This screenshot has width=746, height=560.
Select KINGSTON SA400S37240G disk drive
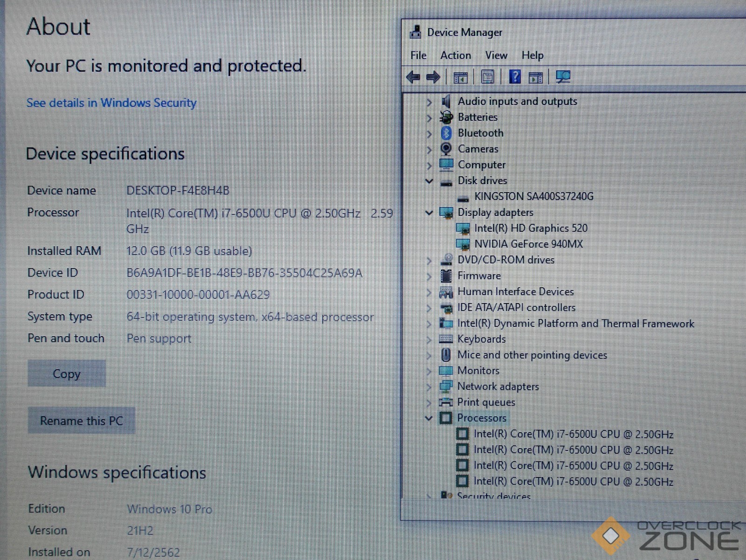534,196
